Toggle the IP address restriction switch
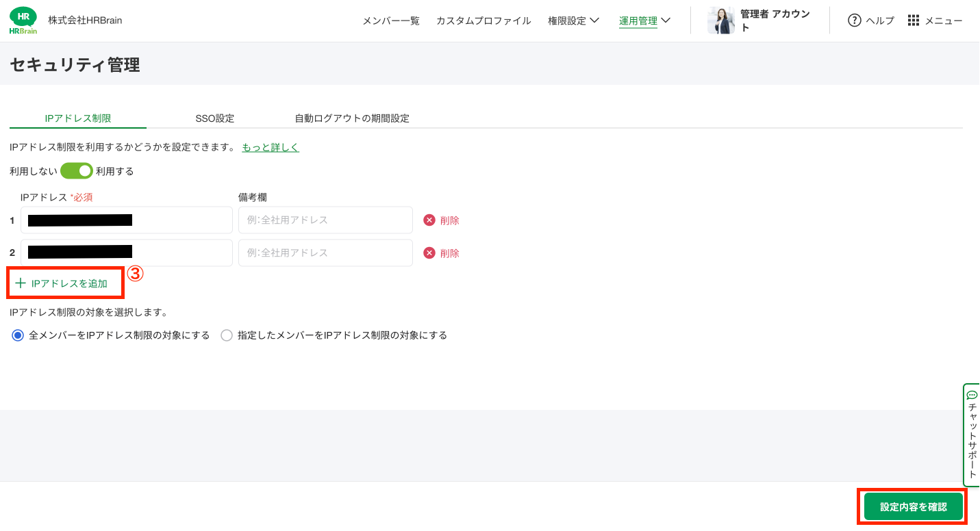This screenshot has height=531, width=980. pos(76,171)
